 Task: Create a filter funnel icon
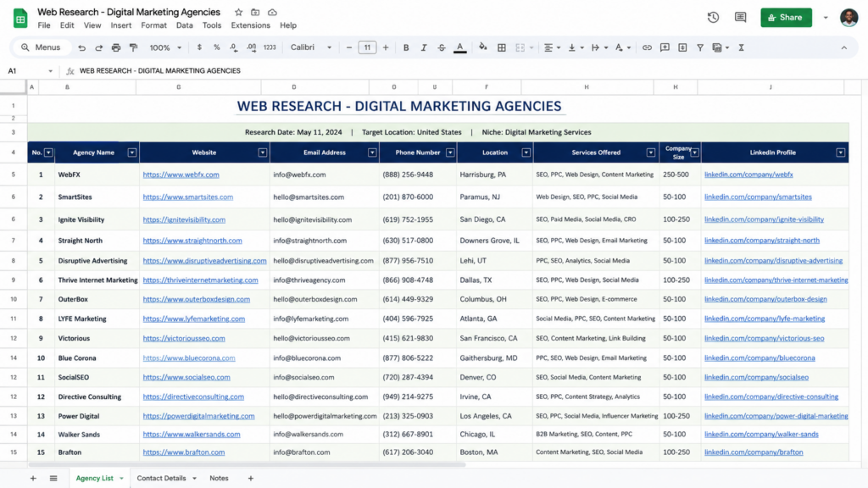(x=700, y=47)
